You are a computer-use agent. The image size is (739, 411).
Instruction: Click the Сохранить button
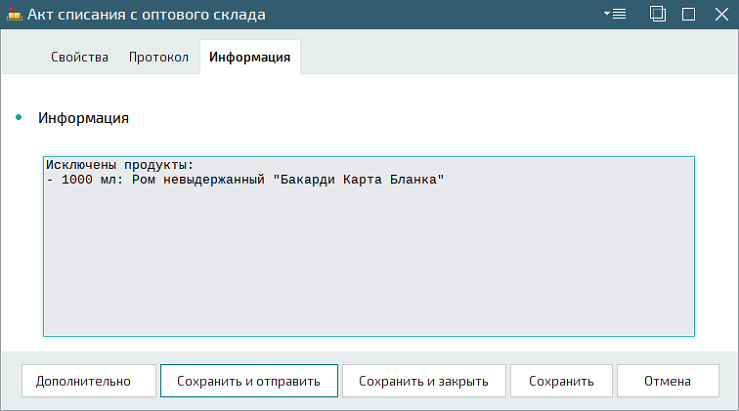pyautogui.click(x=561, y=381)
